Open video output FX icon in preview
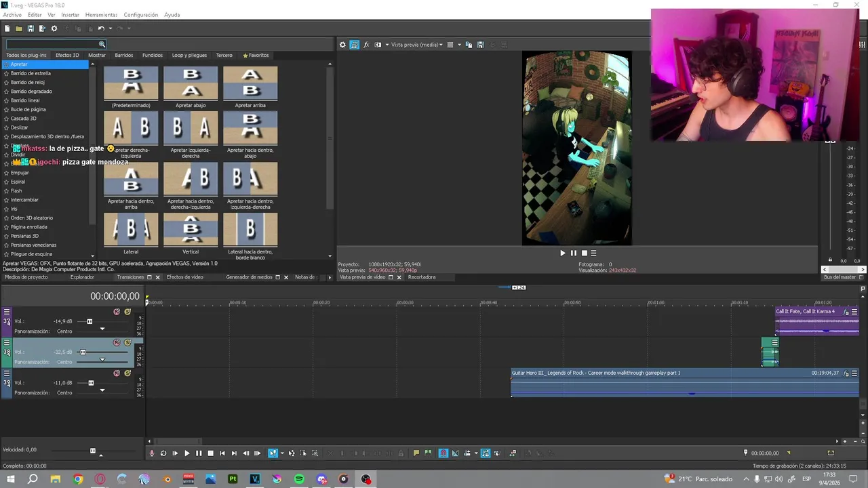The height and width of the screenshot is (488, 868). (366, 45)
